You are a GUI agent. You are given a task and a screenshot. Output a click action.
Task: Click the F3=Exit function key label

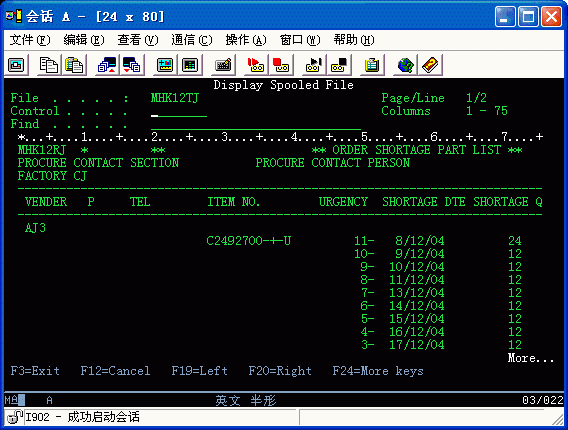(35, 371)
